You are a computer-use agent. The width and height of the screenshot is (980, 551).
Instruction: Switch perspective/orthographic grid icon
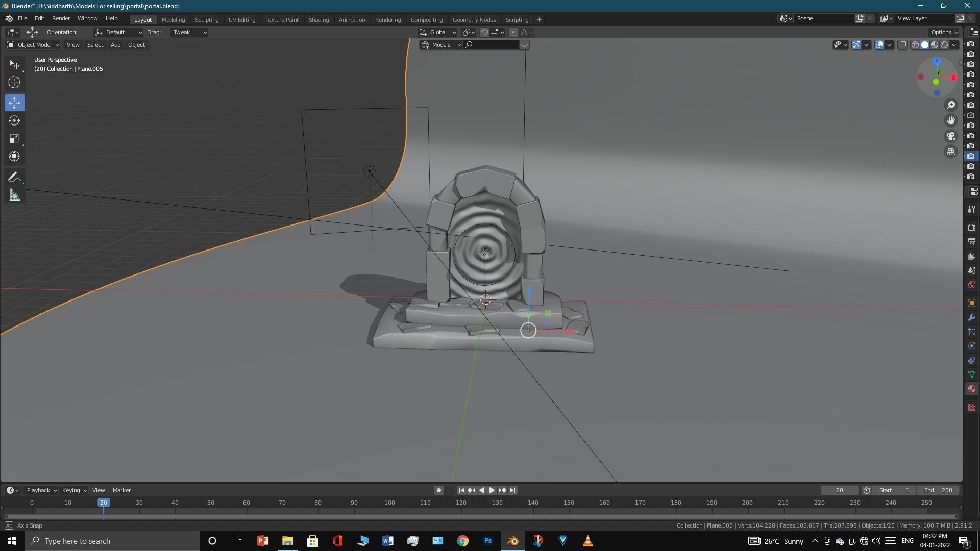point(951,152)
